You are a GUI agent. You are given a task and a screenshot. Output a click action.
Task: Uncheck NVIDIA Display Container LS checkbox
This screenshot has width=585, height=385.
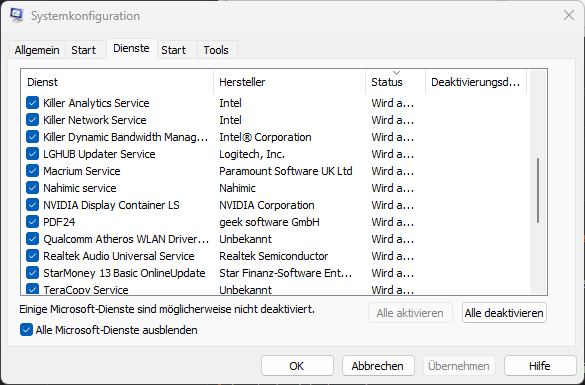coord(32,205)
